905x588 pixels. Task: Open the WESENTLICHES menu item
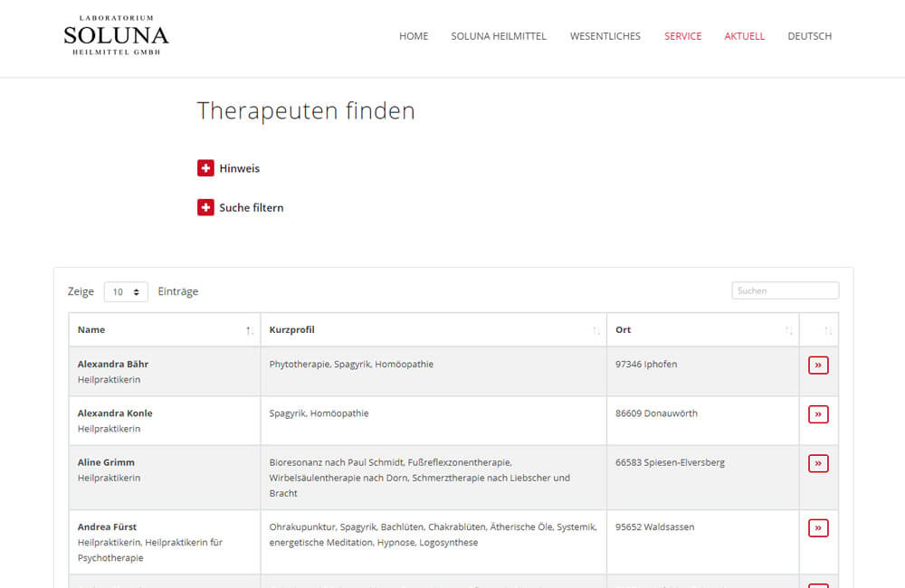point(605,36)
